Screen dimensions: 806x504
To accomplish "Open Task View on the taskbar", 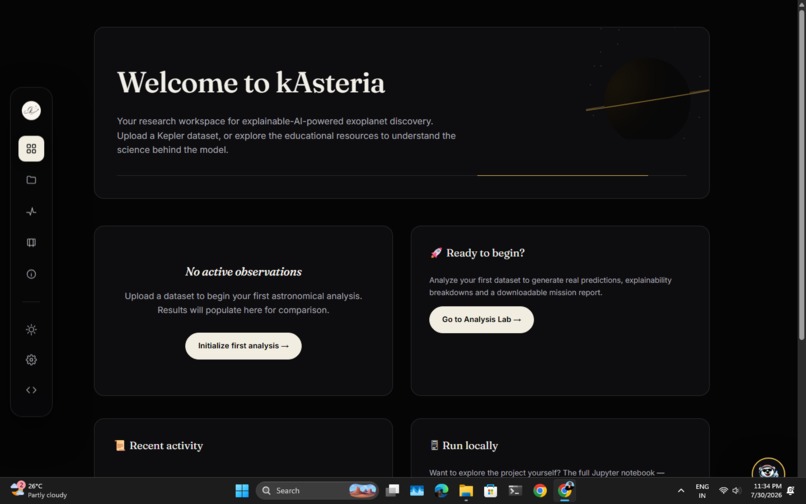I will (392, 491).
